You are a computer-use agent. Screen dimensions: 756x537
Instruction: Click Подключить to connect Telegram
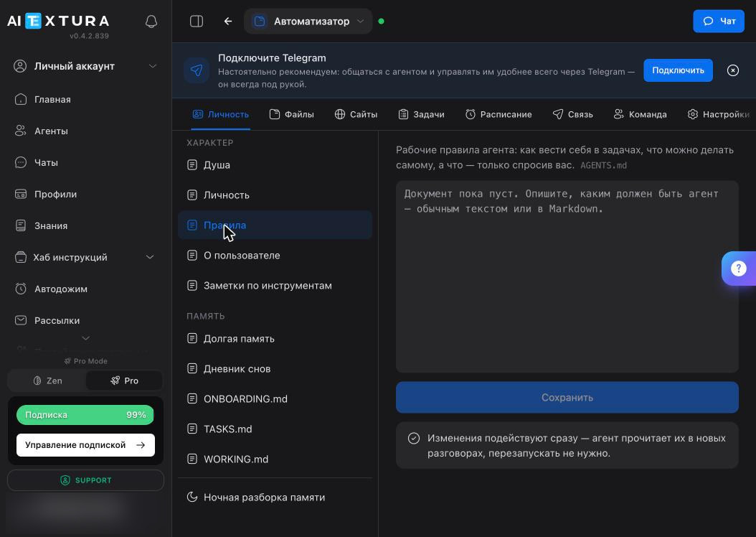pos(678,70)
